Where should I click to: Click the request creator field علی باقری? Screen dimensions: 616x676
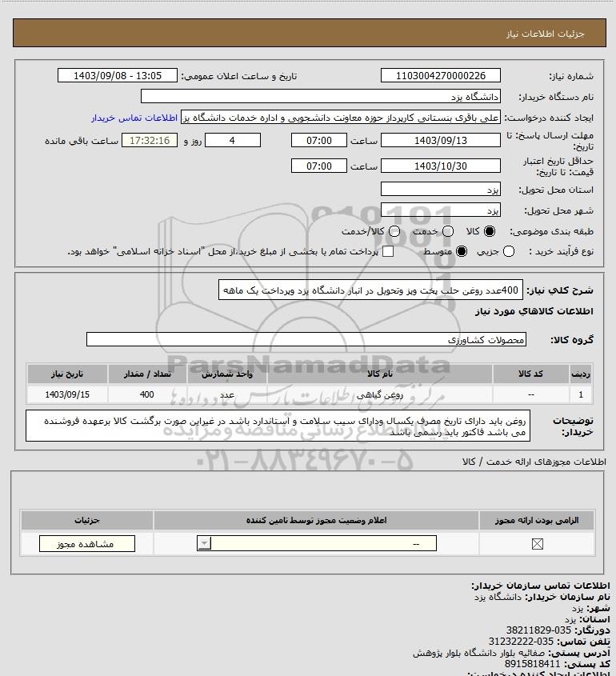pyautogui.click(x=341, y=118)
